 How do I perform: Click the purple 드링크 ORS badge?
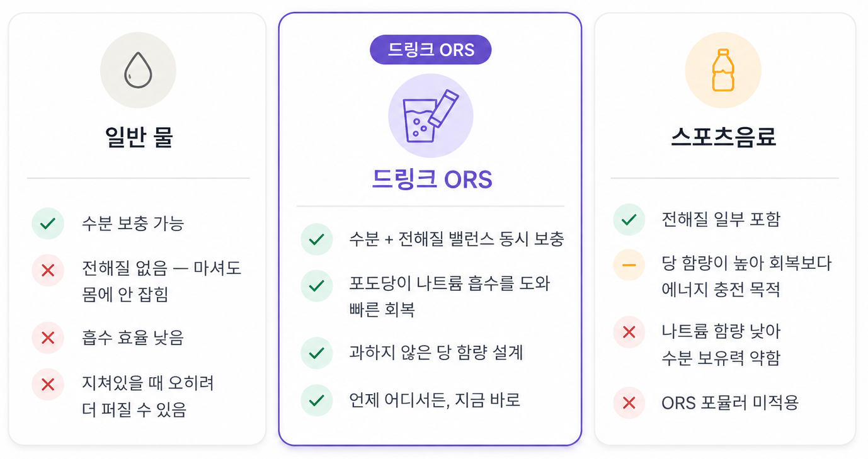[x=430, y=50]
